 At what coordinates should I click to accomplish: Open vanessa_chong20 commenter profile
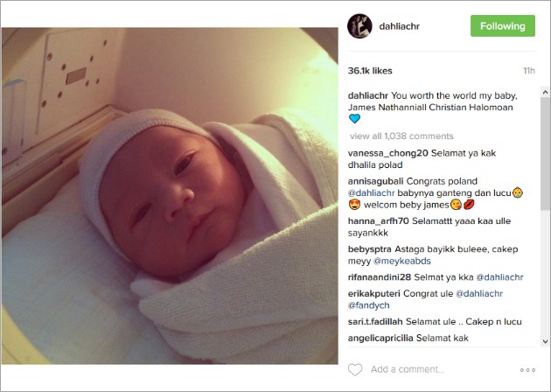(x=388, y=153)
